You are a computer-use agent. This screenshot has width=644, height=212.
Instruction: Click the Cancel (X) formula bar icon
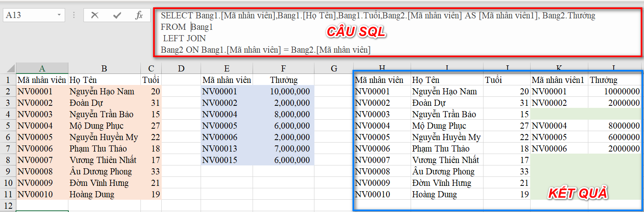click(x=95, y=15)
